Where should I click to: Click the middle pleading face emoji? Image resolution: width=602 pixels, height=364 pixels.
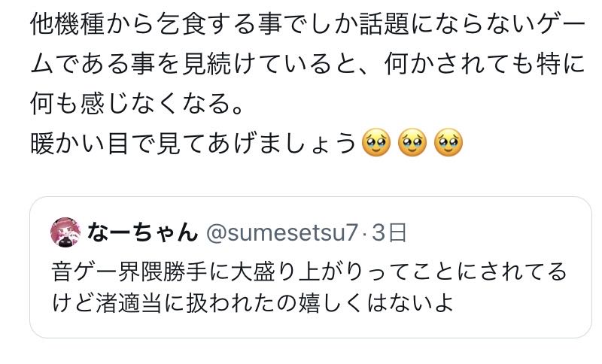pyautogui.click(x=412, y=141)
